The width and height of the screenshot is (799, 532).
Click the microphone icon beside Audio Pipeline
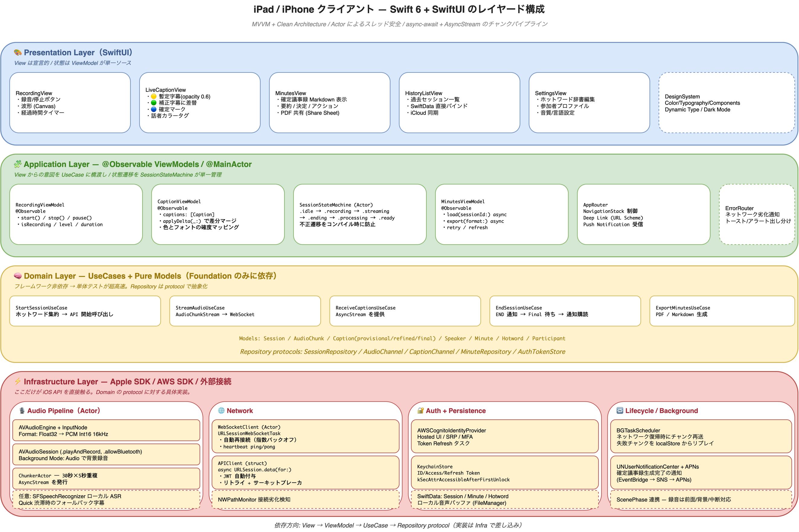(x=22, y=411)
